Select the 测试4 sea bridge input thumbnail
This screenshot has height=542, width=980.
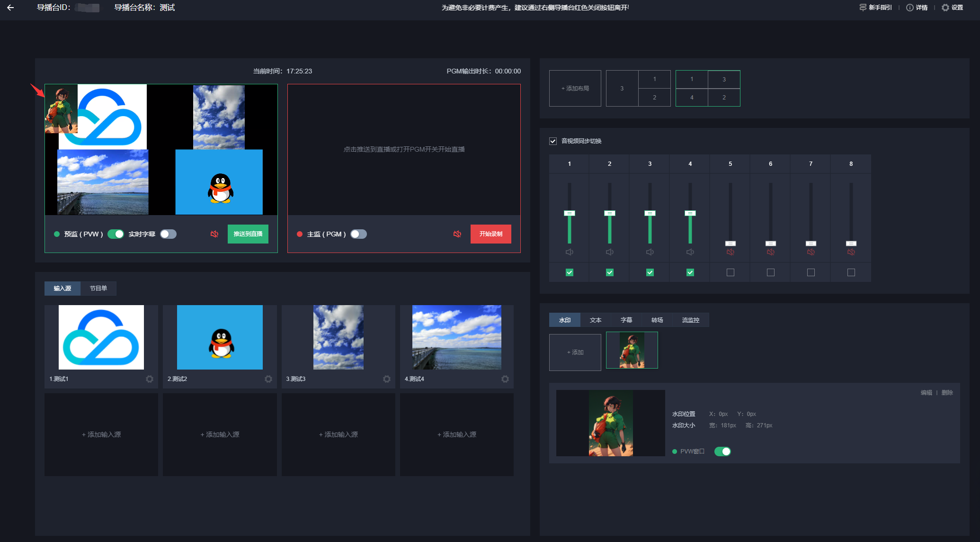click(456, 337)
